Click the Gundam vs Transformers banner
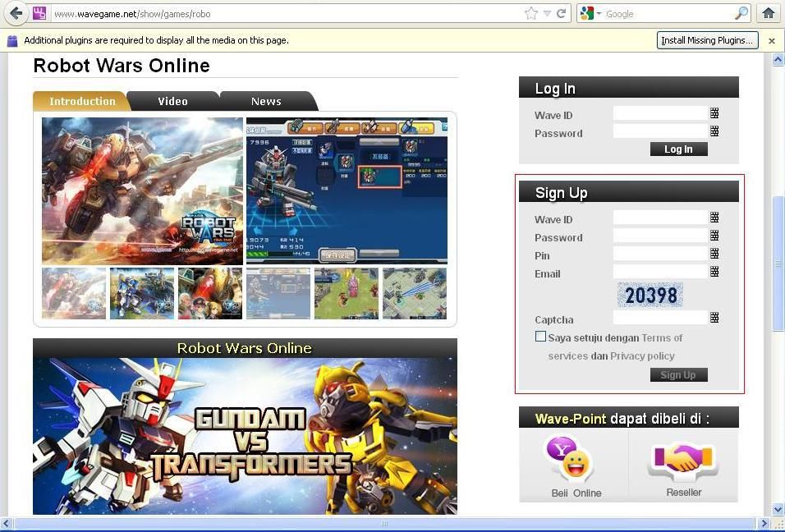This screenshot has width=785, height=532. 245,436
